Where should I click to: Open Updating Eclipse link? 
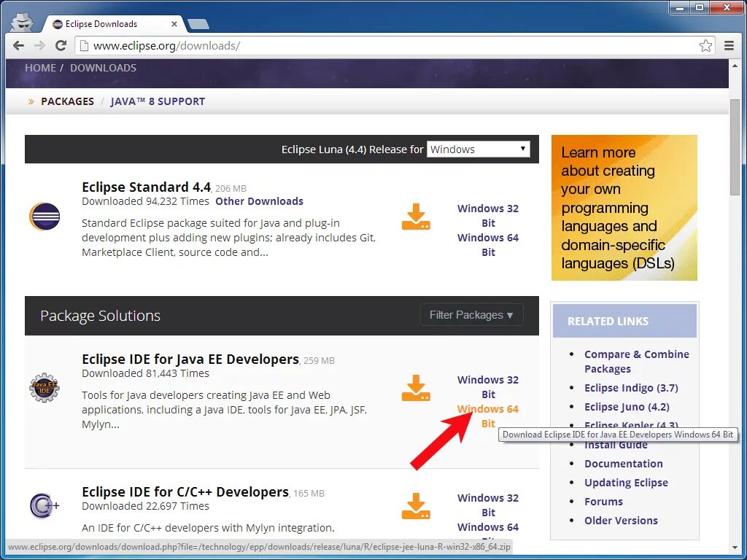[626, 483]
